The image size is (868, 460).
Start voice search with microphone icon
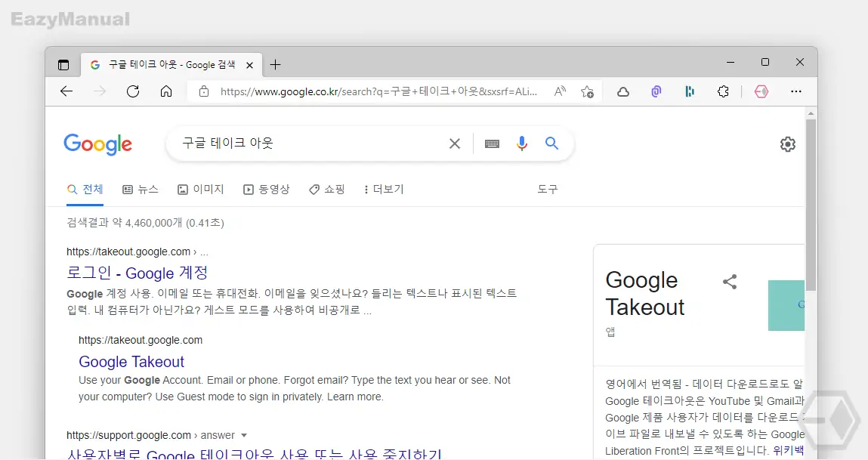pos(521,144)
